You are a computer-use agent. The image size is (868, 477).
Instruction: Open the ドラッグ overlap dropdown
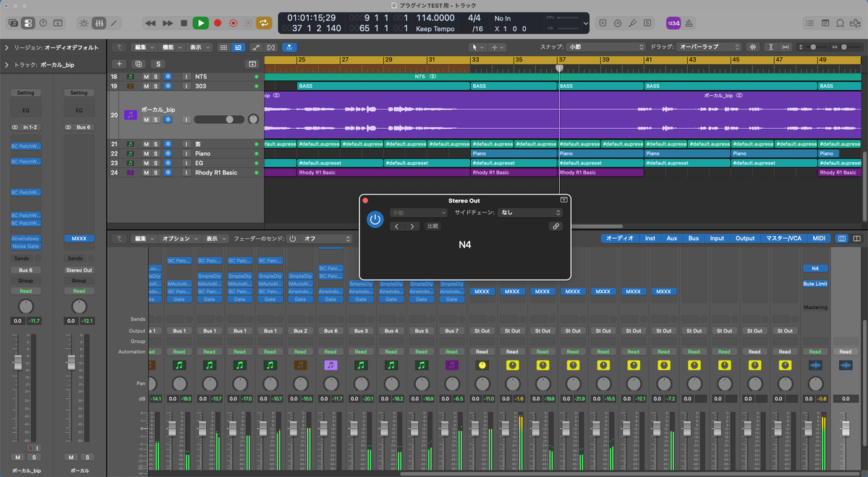click(x=709, y=47)
